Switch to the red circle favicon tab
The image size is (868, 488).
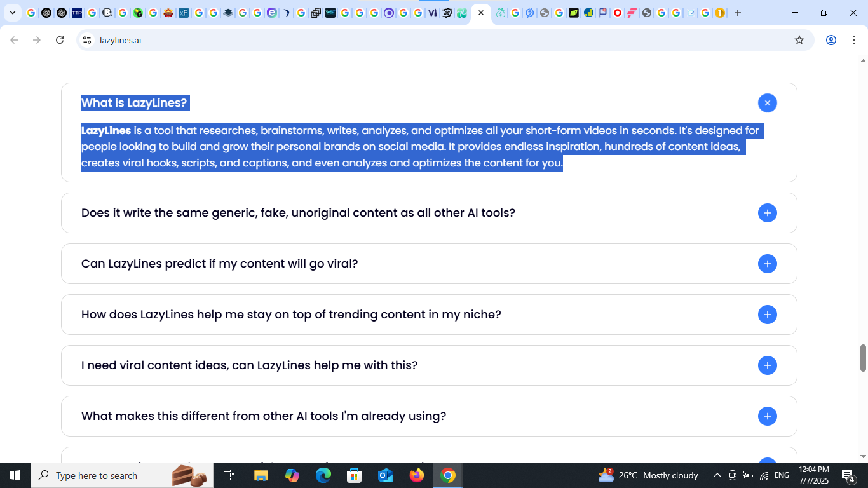pos(618,13)
